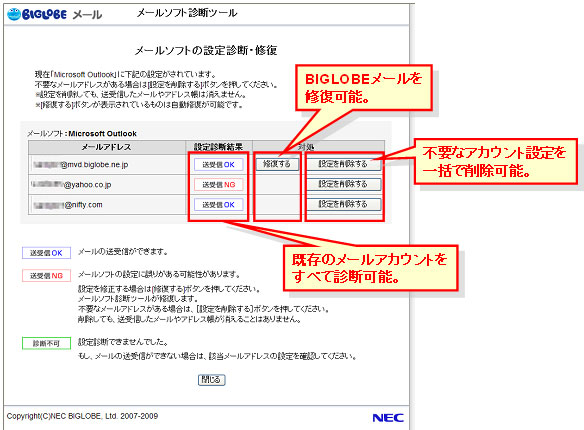Select the 設定診断結果 column header

pos(219,147)
